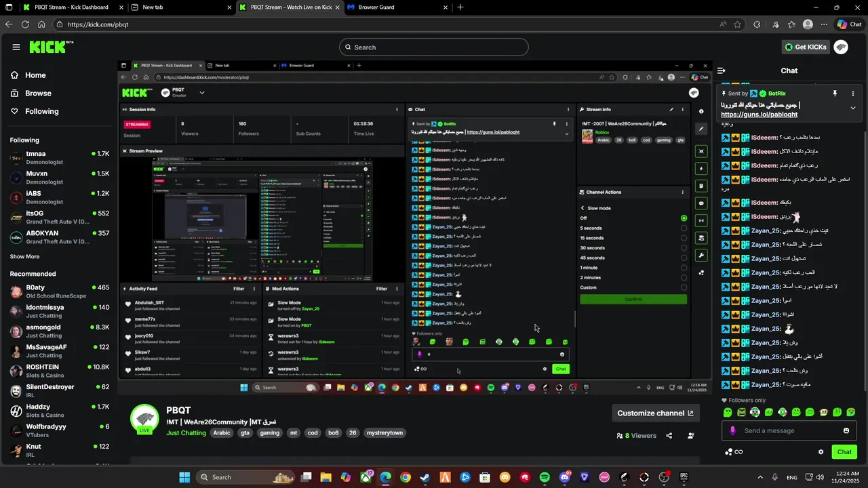868x488 pixels.
Task: Open Haddzy recommended channel
Action: 60,411
